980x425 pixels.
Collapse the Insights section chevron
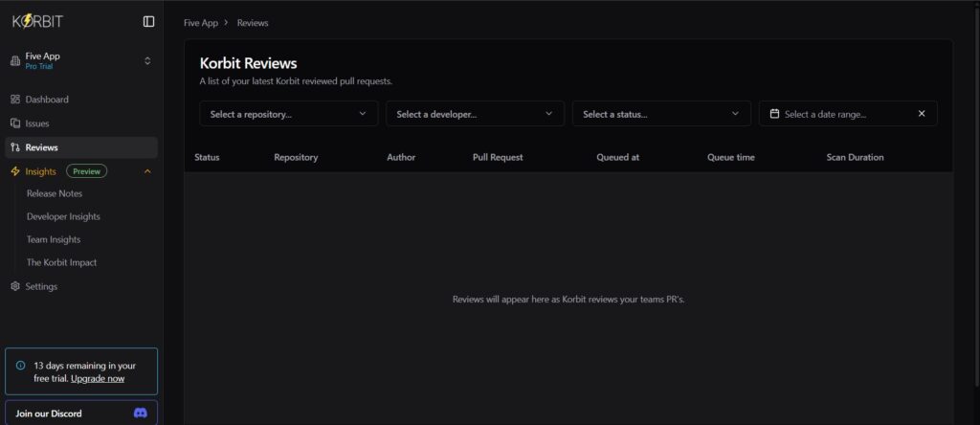tap(147, 171)
